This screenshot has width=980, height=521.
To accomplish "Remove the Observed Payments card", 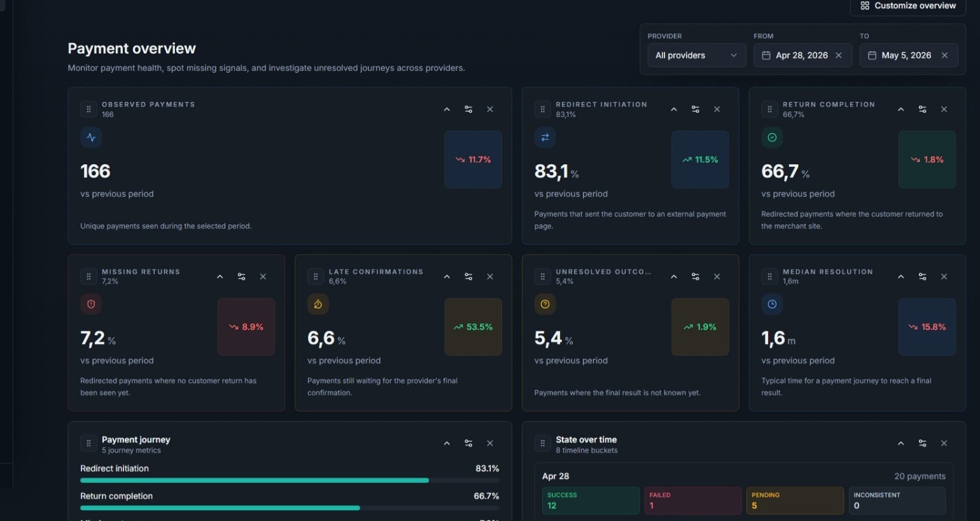I will (490, 110).
